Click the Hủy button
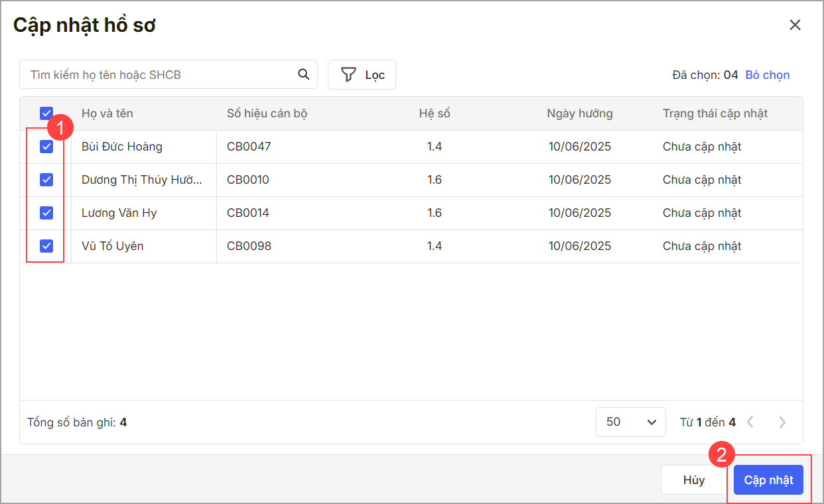This screenshot has width=824, height=504. (x=694, y=480)
